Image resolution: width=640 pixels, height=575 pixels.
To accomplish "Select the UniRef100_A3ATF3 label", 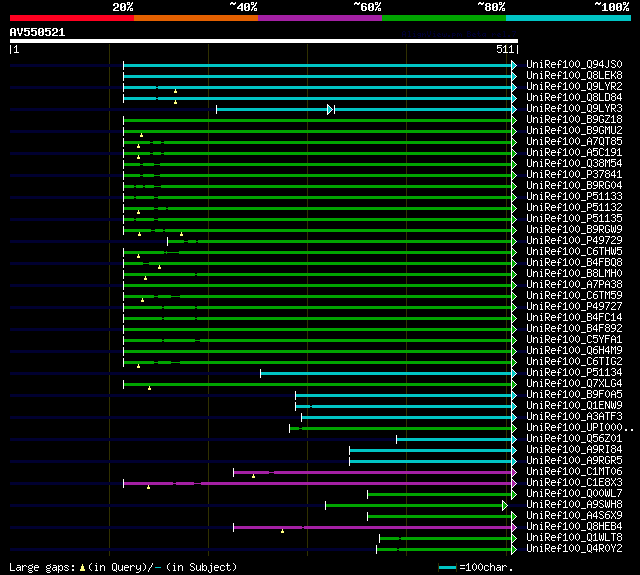I will click(574, 417).
